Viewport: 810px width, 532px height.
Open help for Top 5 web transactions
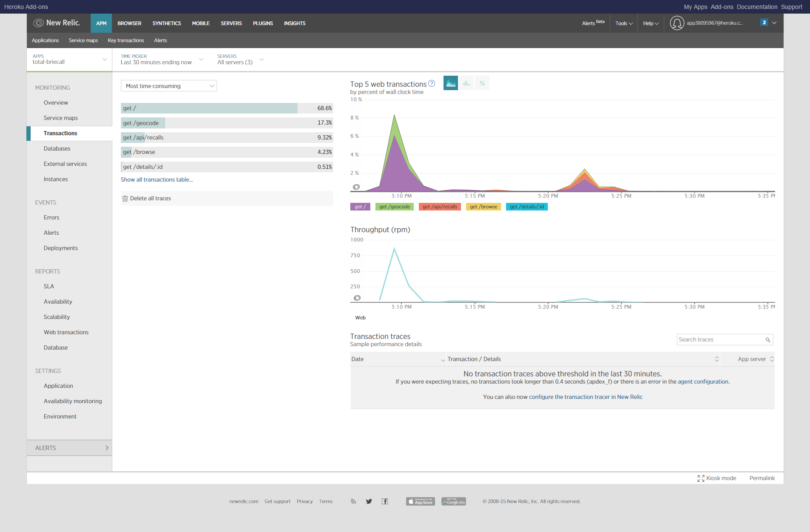click(x=432, y=83)
